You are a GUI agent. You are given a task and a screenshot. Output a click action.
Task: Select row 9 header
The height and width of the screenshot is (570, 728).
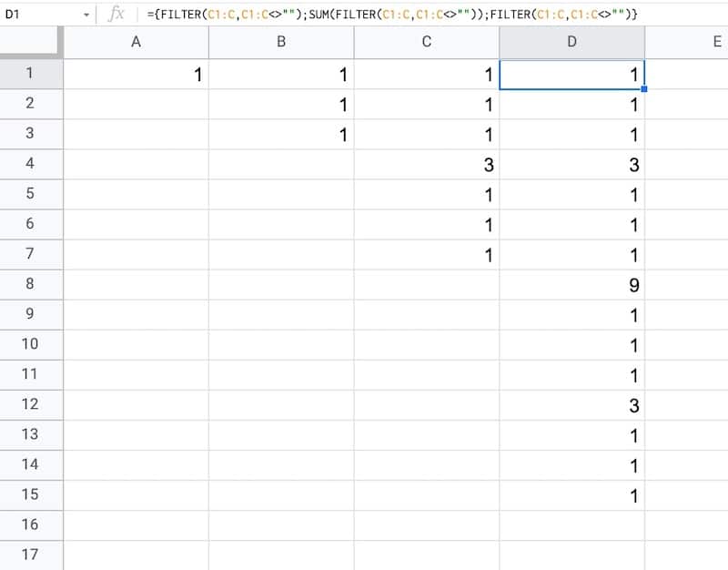point(31,314)
